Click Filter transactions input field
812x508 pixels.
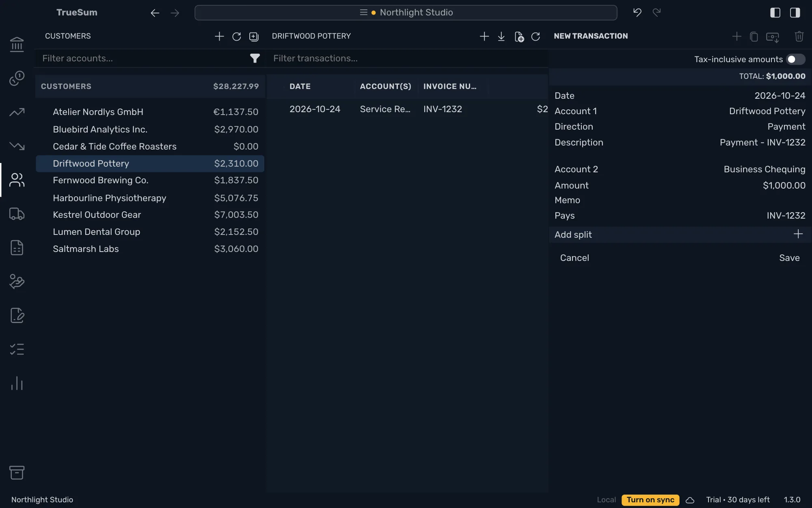407,59
